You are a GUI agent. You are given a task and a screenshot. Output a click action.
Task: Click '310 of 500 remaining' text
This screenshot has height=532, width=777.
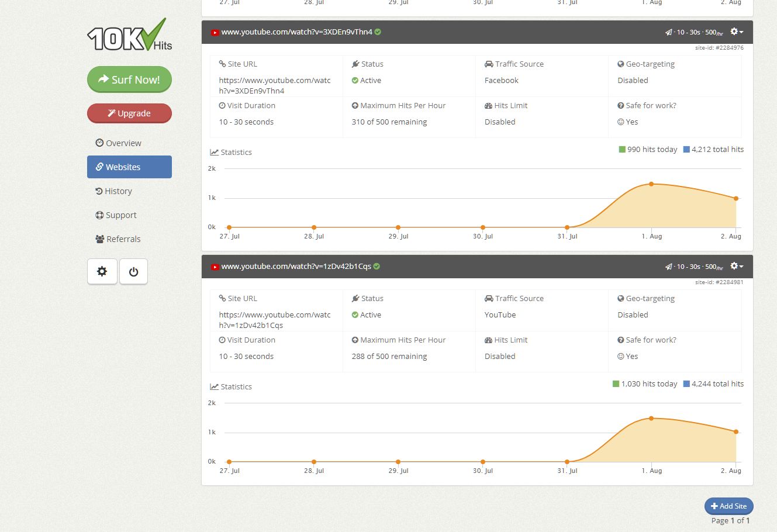389,122
